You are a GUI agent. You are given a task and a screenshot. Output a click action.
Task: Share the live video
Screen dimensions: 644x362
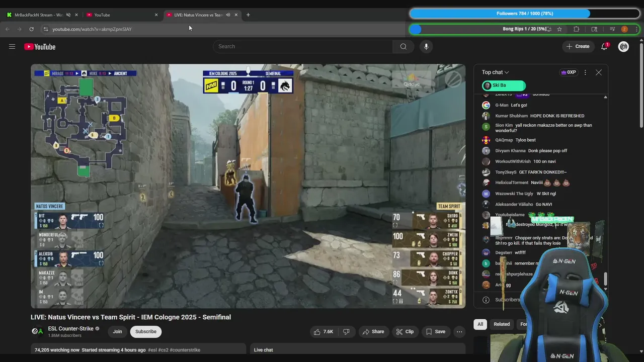tap(373, 332)
